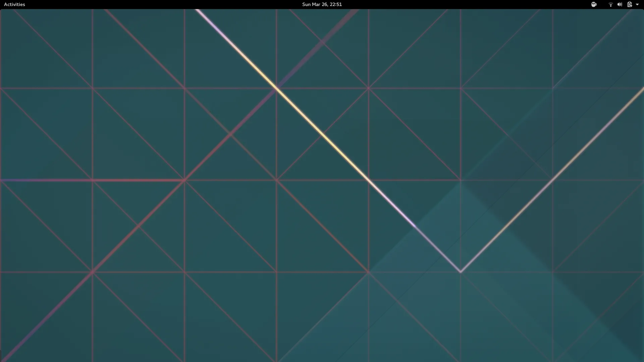The image size is (644, 362).
Task: Open the calendar by clicking the clock
Action: [x=322, y=4]
